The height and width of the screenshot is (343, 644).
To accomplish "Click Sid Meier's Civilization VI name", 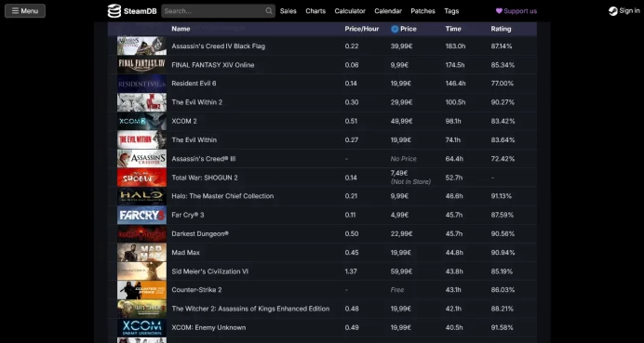I will coord(210,271).
